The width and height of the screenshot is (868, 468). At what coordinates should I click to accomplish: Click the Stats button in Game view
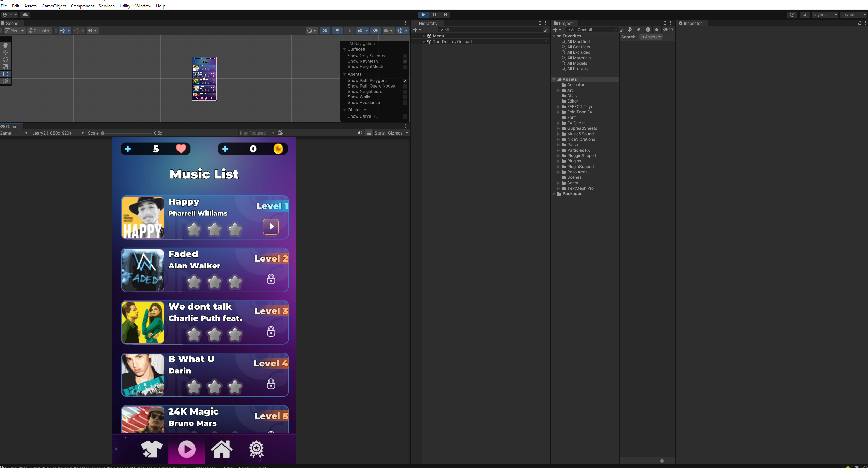379,133
